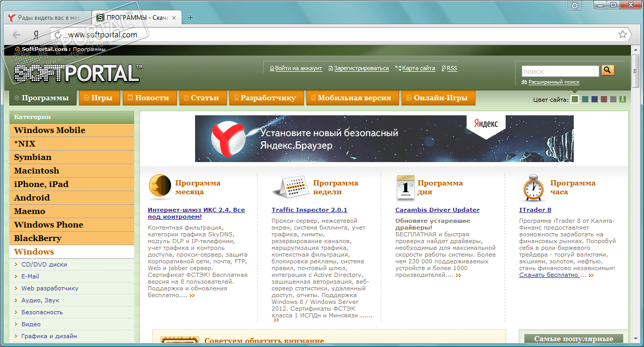Click the Скачать бесплатно link
Viewport: 644px width, 347px height.
tap(549, 275)
